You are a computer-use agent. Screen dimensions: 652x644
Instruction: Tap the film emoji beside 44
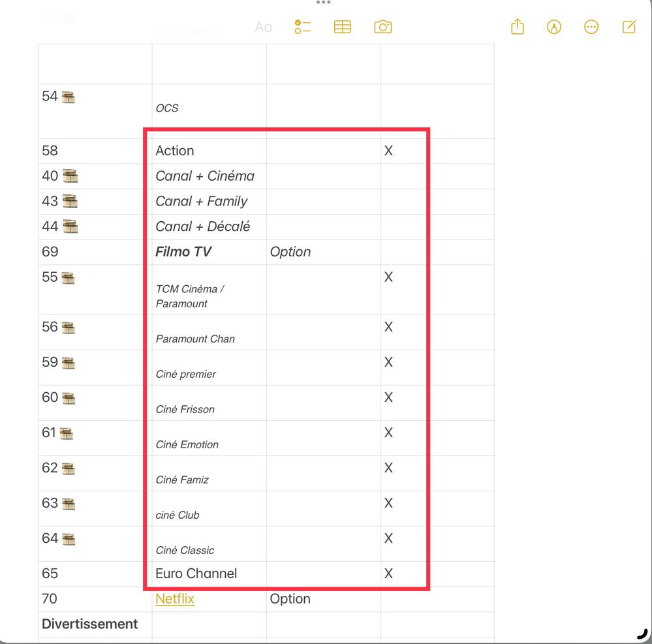tap(70, 226)
